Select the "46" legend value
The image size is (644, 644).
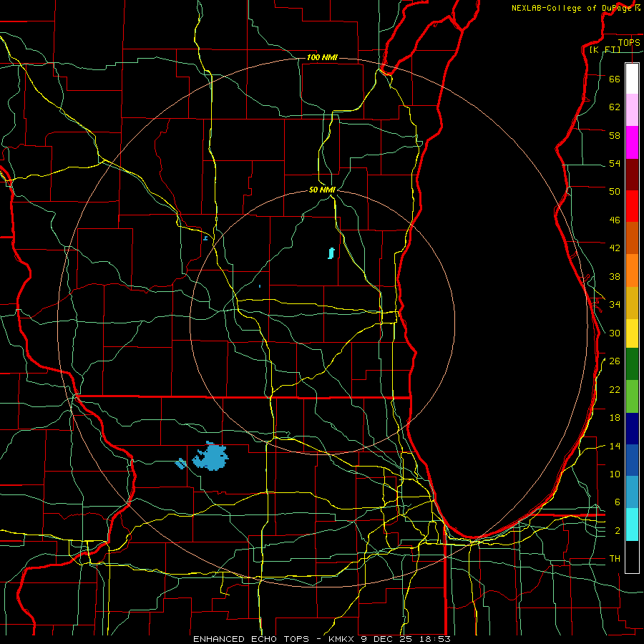[x=615, y=220]
